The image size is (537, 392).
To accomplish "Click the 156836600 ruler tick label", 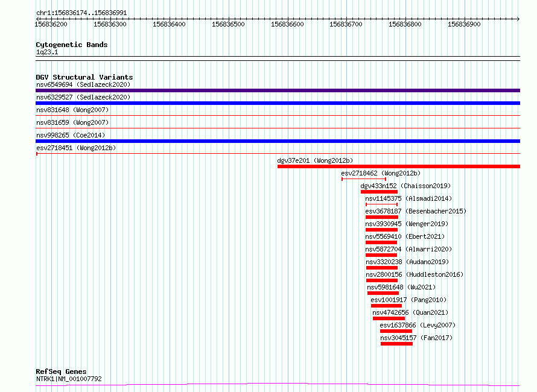I will [x=287, y=24].
